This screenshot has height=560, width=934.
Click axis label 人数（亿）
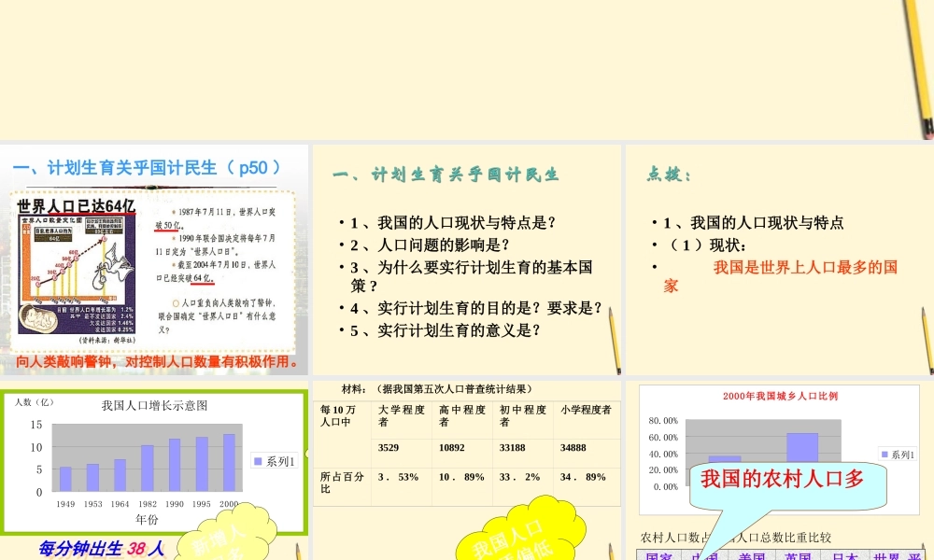pyautogui.click(x=34, y=402)
